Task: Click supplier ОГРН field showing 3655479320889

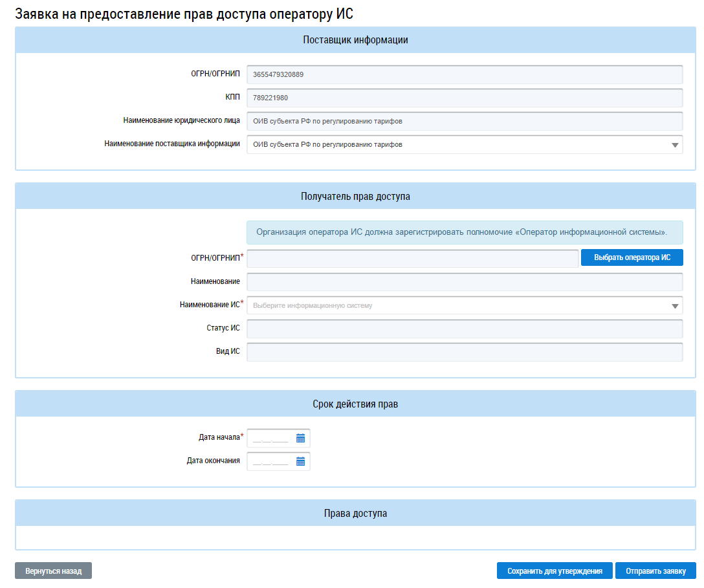Action: pyautogui.click(x=464, y=75)
